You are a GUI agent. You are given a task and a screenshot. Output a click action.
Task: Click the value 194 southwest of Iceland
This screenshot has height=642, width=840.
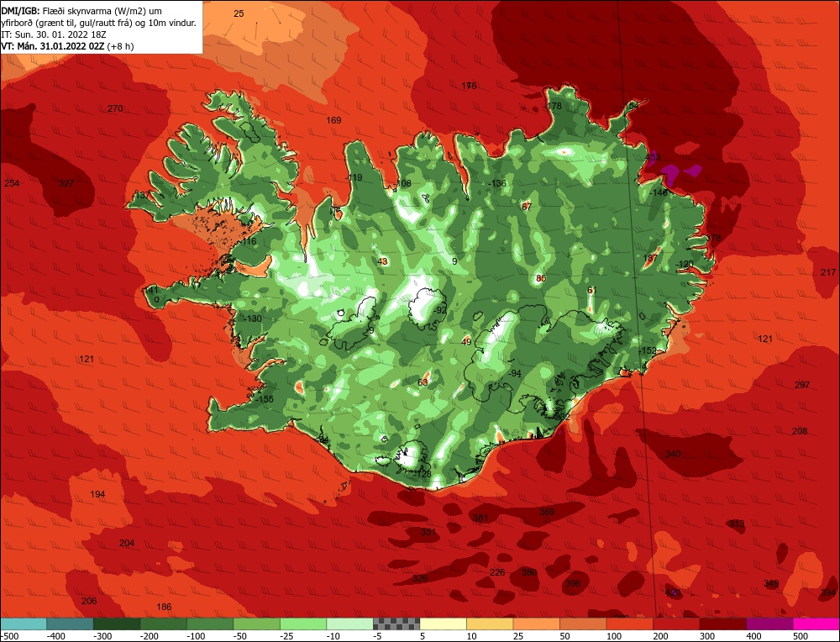pyautogui.click(x=97, y=495)
